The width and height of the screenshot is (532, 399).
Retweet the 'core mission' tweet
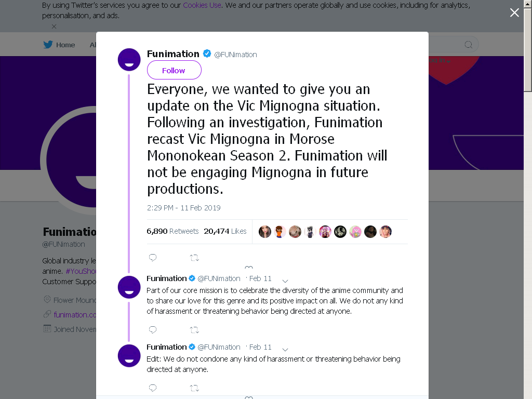194,330
